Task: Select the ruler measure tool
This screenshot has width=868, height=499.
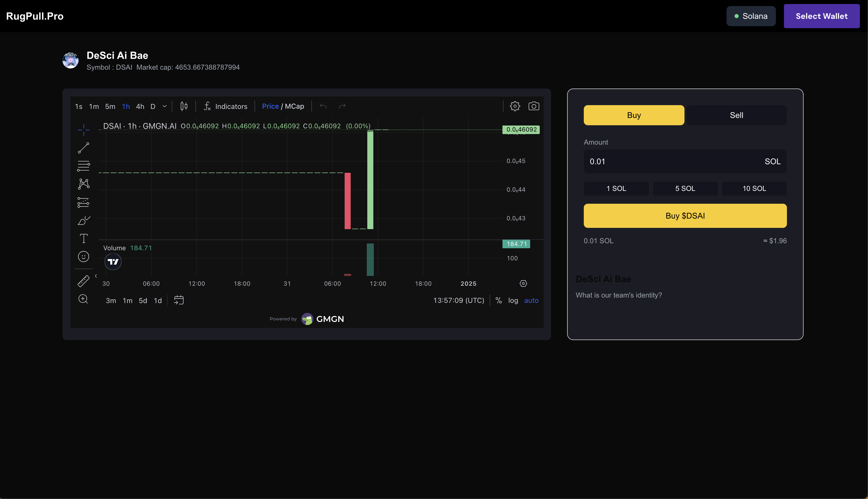Action: tap(83, 281)
